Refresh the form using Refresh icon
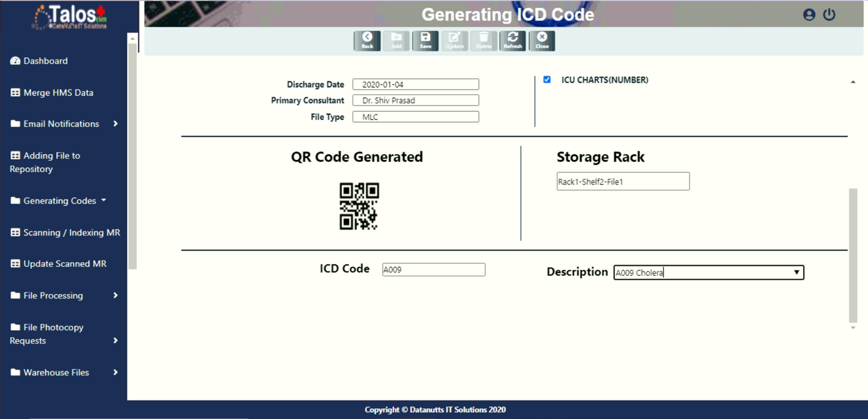 coord(513,40)
